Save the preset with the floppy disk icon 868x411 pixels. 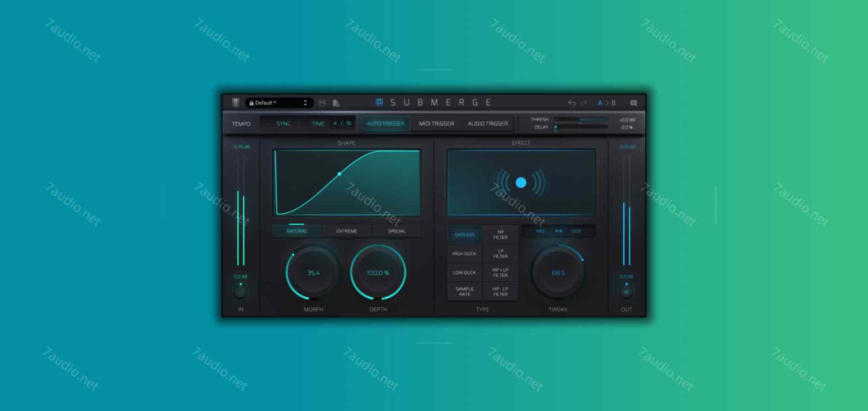coord(322,103)
